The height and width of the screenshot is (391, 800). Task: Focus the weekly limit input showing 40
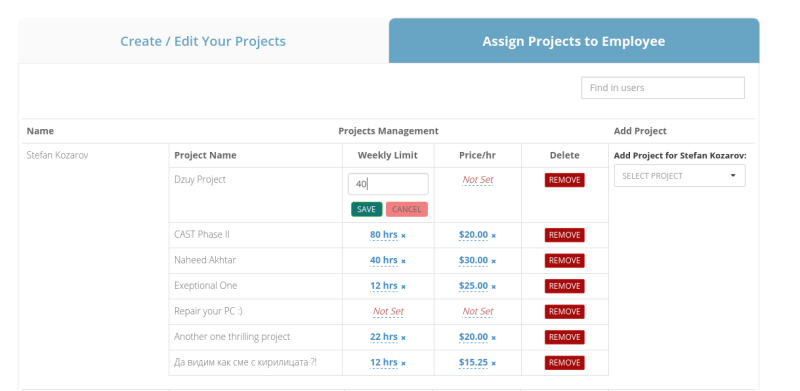coord(388,184)
